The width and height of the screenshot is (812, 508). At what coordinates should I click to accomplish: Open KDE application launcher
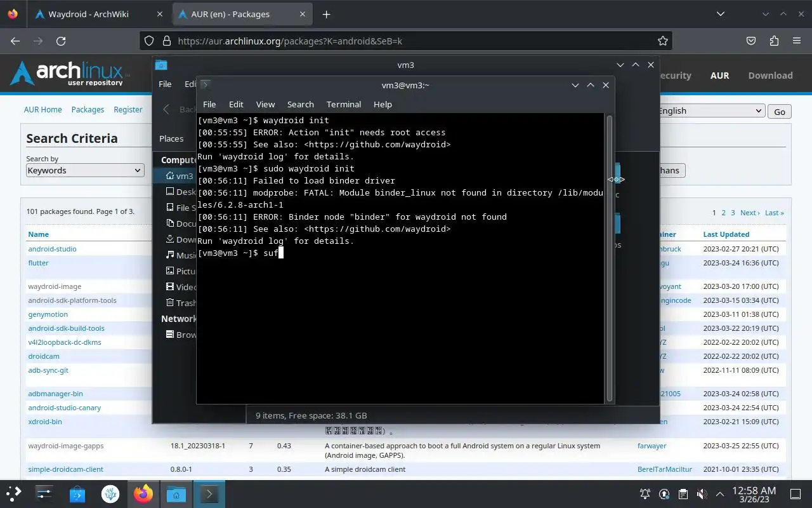point(14,493)
